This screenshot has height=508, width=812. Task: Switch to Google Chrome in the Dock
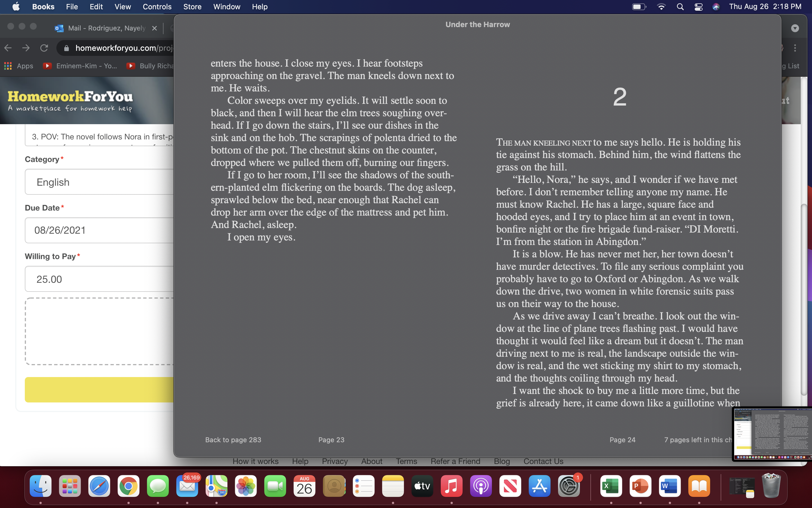pyautogui.click(x=129, y=486)
